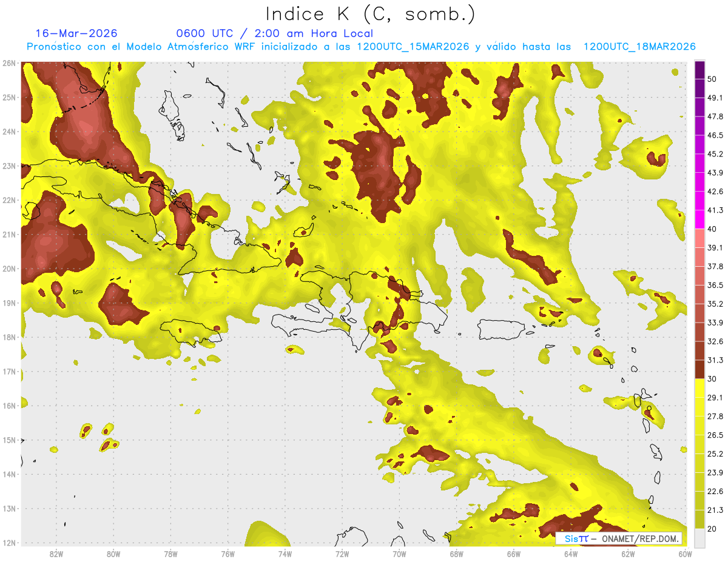Image resolution: width=728 pixels, height=562 pixels.
Task: Click the "82W" longitude label
Action: (x=56, y=554)
